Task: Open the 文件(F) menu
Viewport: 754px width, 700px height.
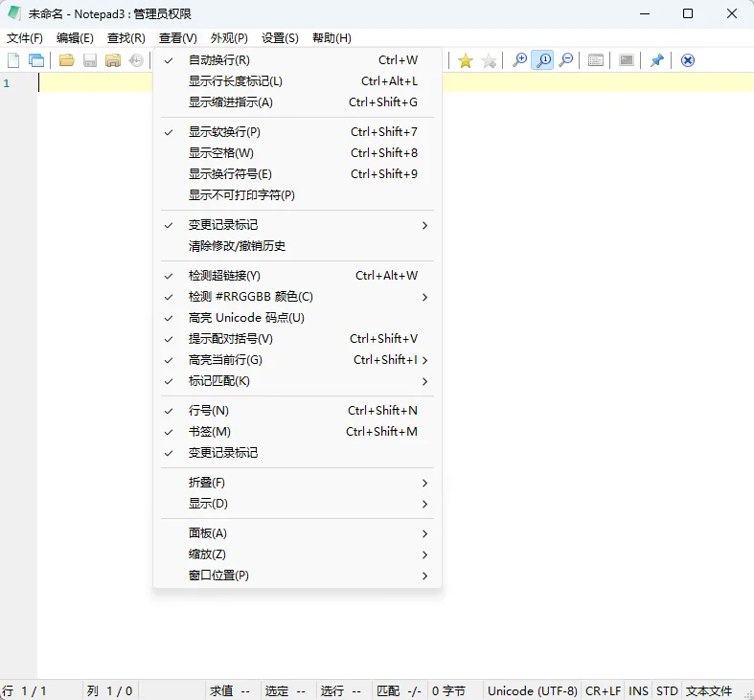Action: click(25, 38)
